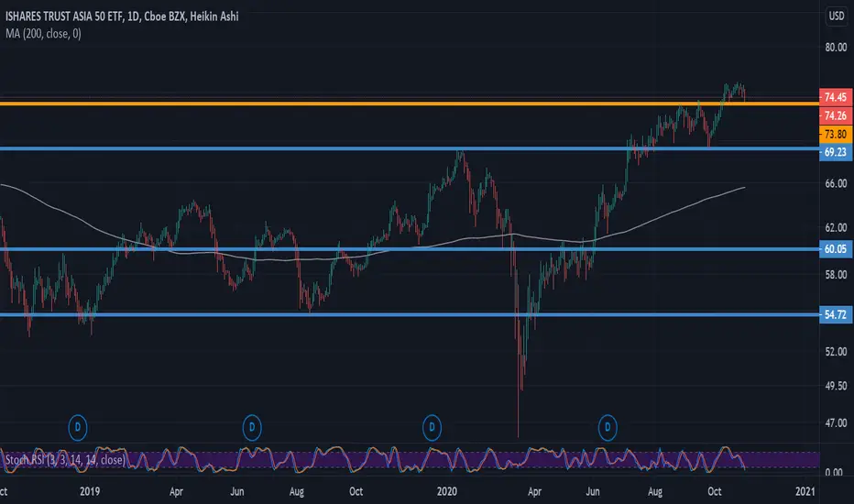Click the dividend marker near 2019
Viewport: 854px width, 504px height.
[x=78, y=428]
